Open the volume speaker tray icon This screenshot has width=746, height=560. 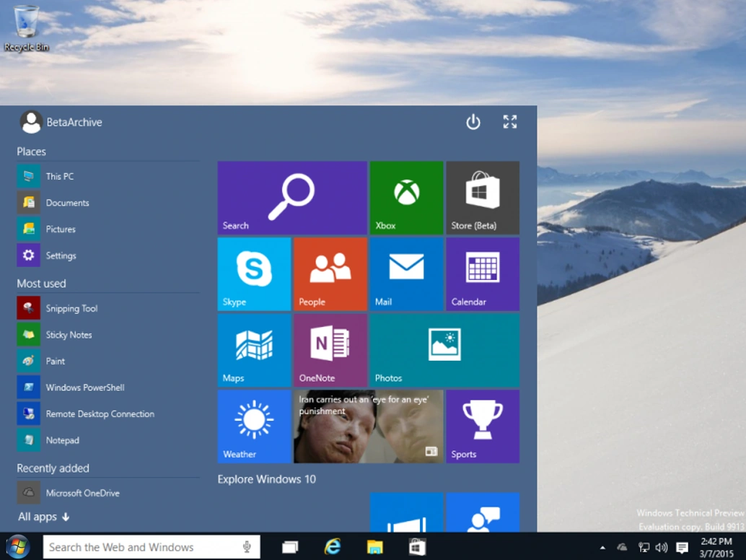pos(662,548)
